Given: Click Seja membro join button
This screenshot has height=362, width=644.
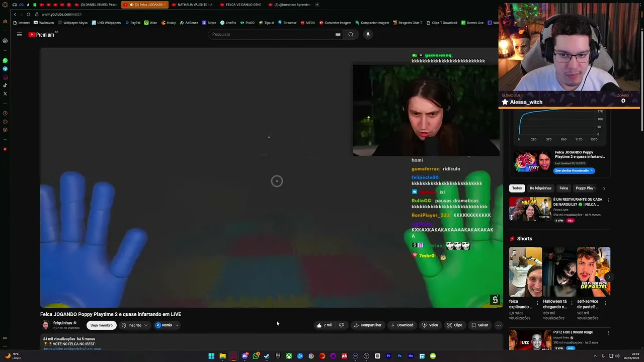Looking at the screenshot, I should tap(101, 325).
